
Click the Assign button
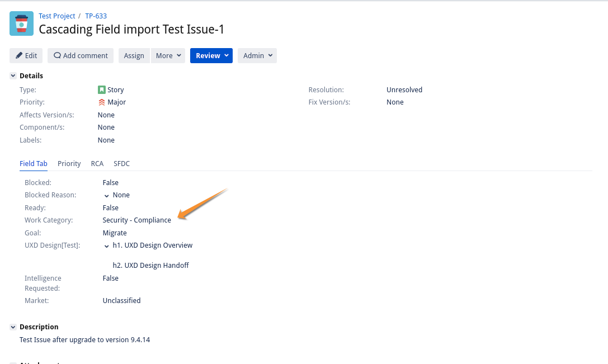click(x=134, y=55)
